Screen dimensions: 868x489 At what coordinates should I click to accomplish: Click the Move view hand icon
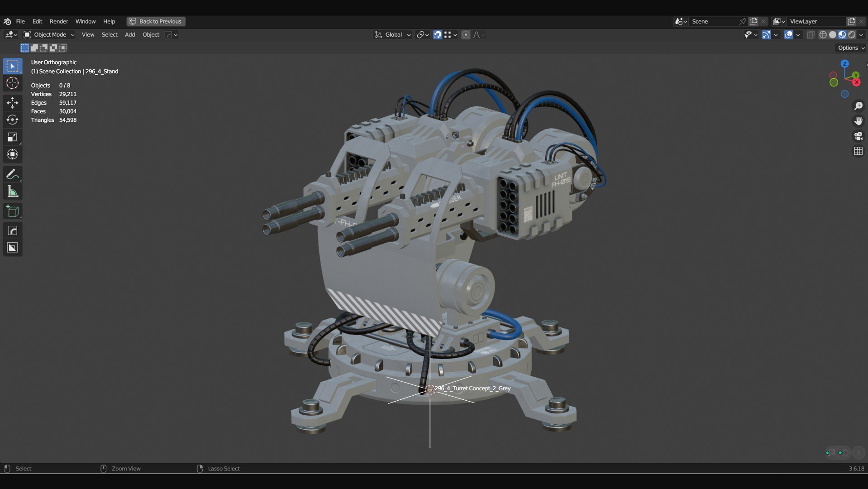(858, 121)
